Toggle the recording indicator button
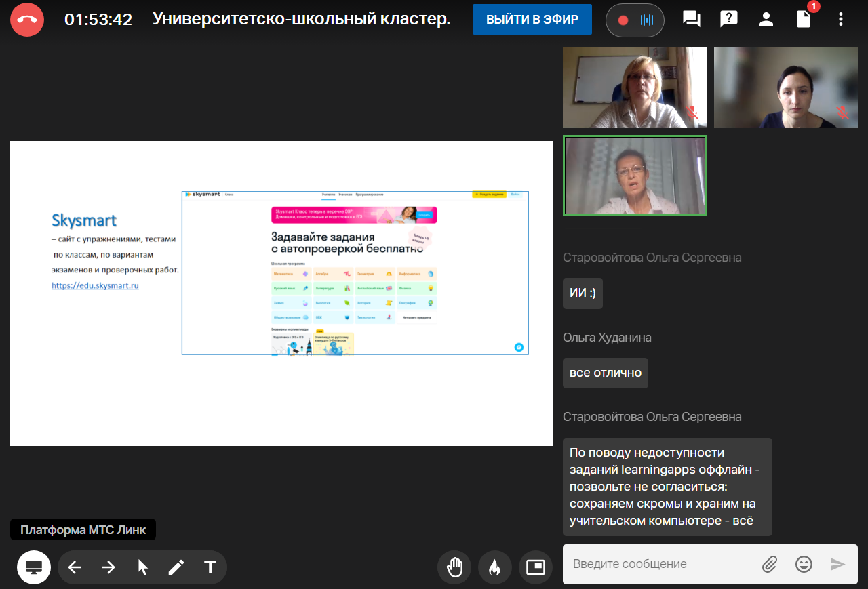The width and height of the screenshot is (868, 589). click(x=635, y=20)
